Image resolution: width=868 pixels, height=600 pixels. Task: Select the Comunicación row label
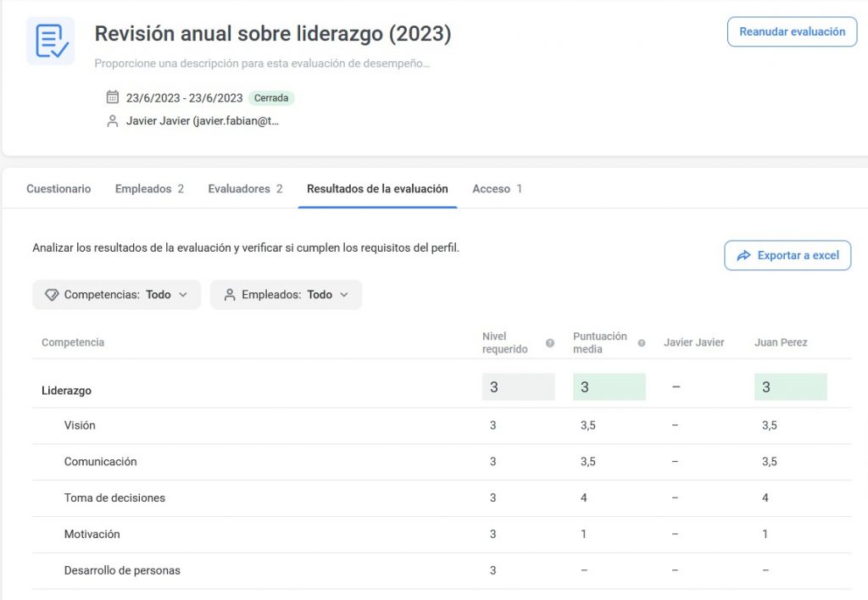(100, 462)
